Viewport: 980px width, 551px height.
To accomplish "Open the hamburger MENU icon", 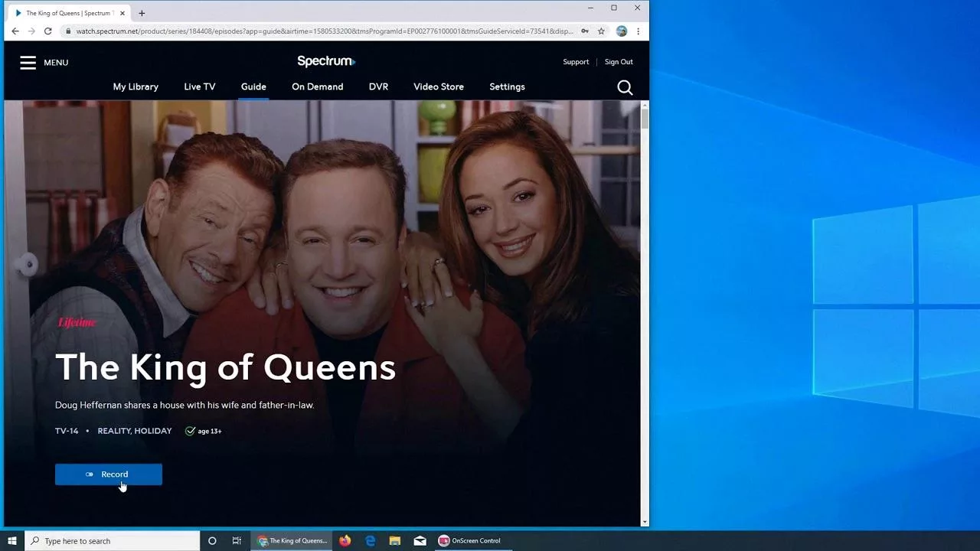I will click(x=28, y=62).
